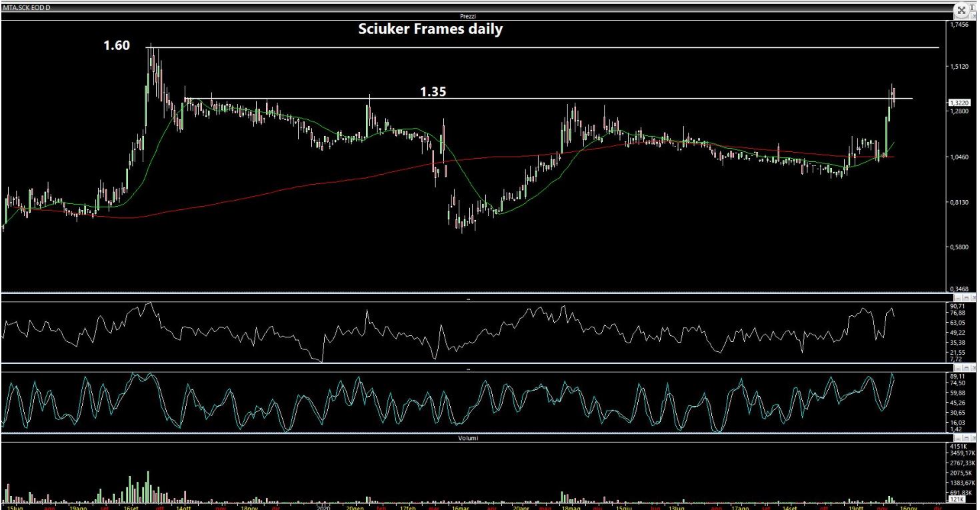Select the 1.60 resistance label

pos(116,46)
